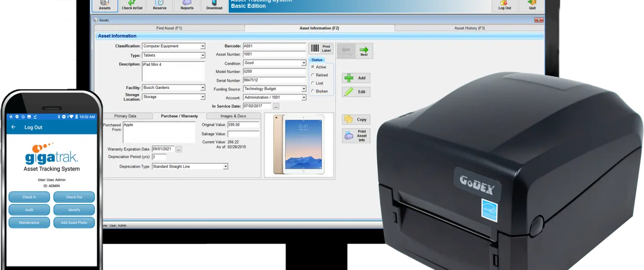Open the Check In/Out toolbar icon
The height and width of the screenshot is (270, 644).
132,6
